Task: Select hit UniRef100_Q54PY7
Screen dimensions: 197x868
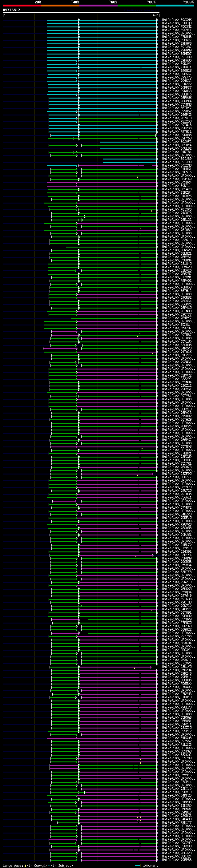Action: pos(177,318)
